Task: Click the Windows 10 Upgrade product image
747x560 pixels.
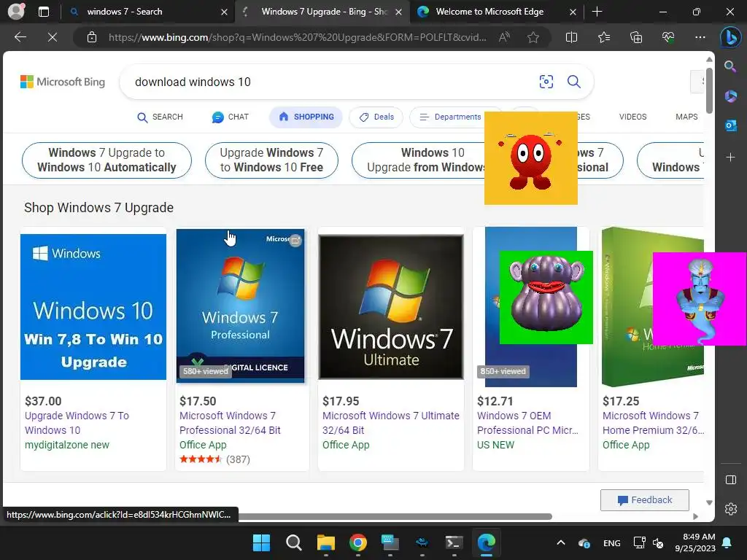Action: tap(93, 307)
